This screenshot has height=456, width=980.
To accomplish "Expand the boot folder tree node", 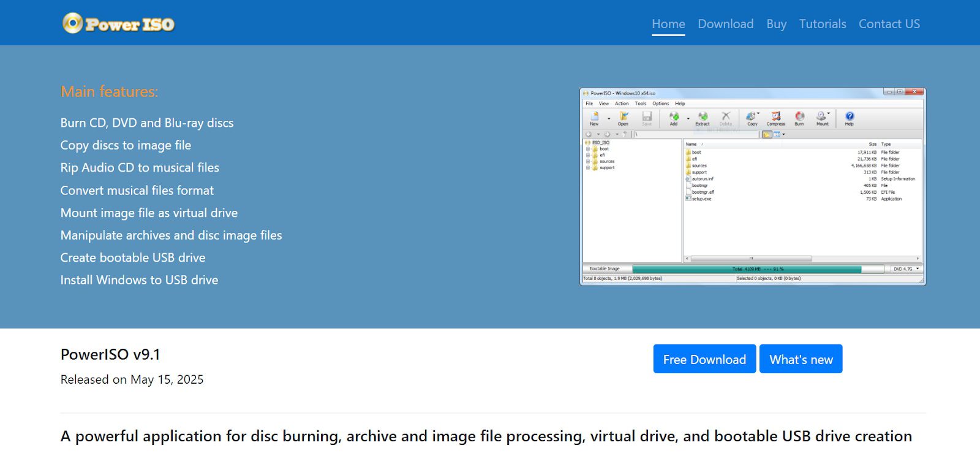I will [588, 149].
